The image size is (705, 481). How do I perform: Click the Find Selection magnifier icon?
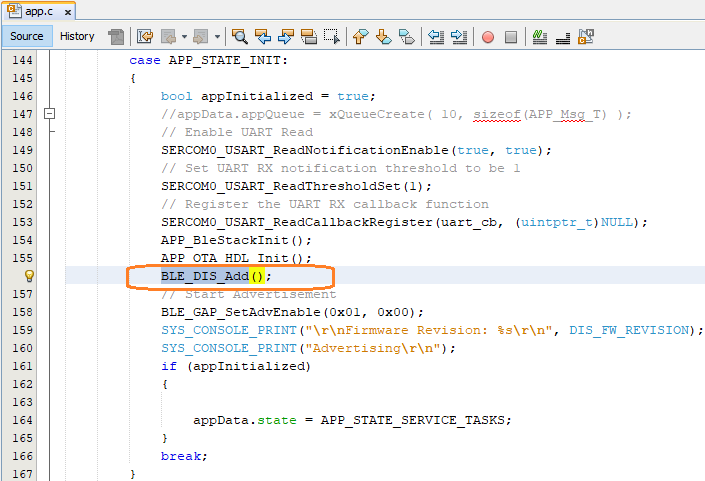[240, 37]
